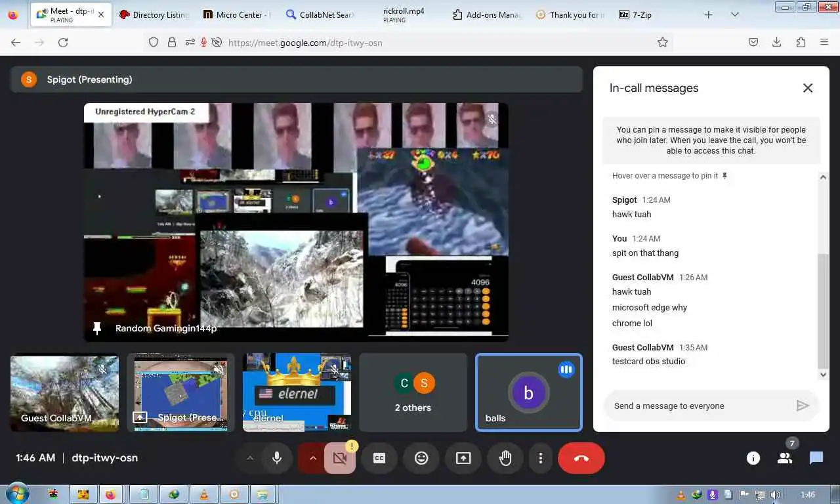Turn on the camera in Meet
Image resolution: width=840 pixels, height=504 pixels.
(340, 458)
